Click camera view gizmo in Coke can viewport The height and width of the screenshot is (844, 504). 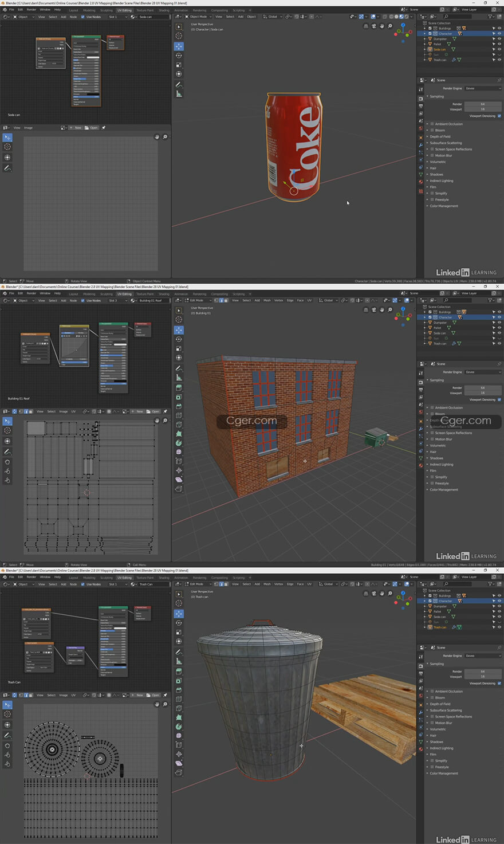[374, 26]
